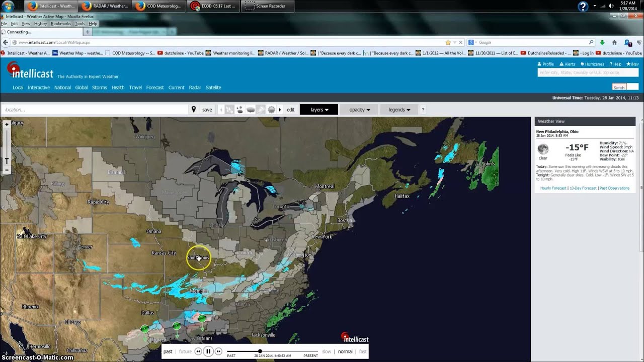Set animation speed to normal
Screen dimensions: 644x362
[x=345, y=351]
